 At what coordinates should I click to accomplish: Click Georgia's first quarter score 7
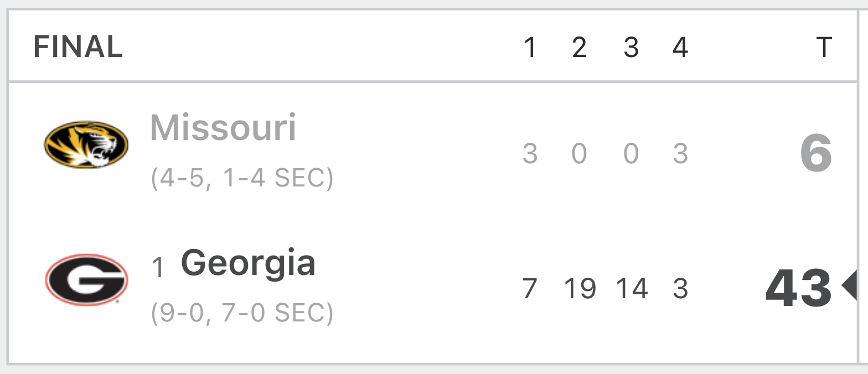click(530, 289)
